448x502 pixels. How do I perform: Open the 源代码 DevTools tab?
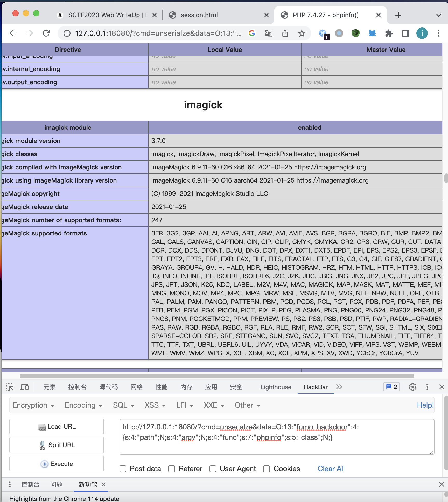[108, 387]
